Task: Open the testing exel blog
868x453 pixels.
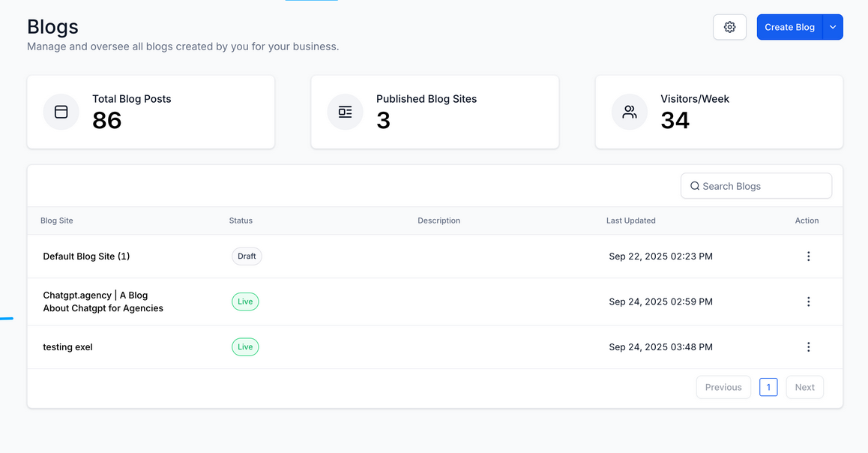Action: (x=67, y=347)
